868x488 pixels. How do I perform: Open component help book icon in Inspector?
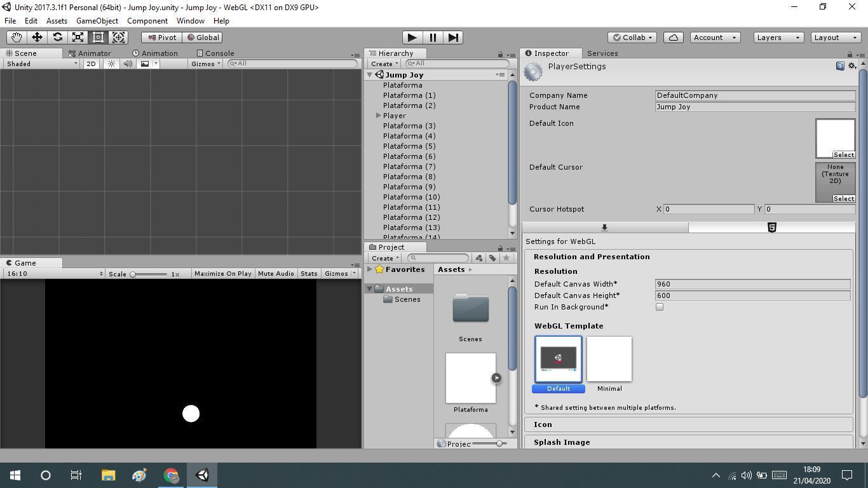840,66
